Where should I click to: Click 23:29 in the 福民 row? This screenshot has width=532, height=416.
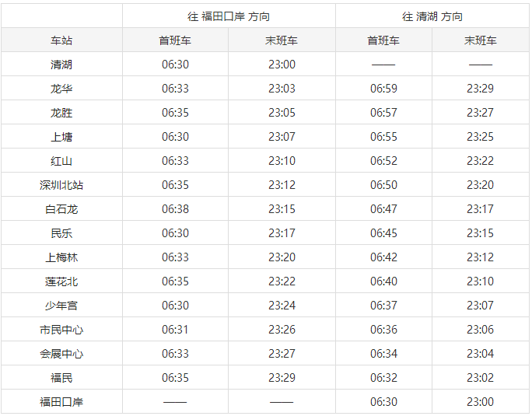282,378
